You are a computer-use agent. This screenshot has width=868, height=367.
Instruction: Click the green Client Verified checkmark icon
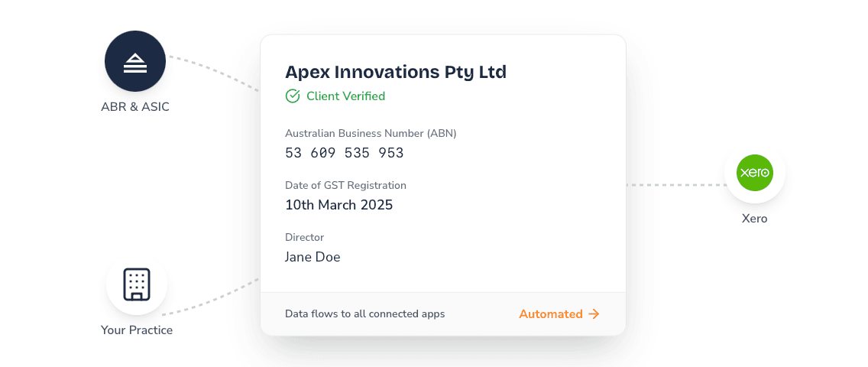292,96
